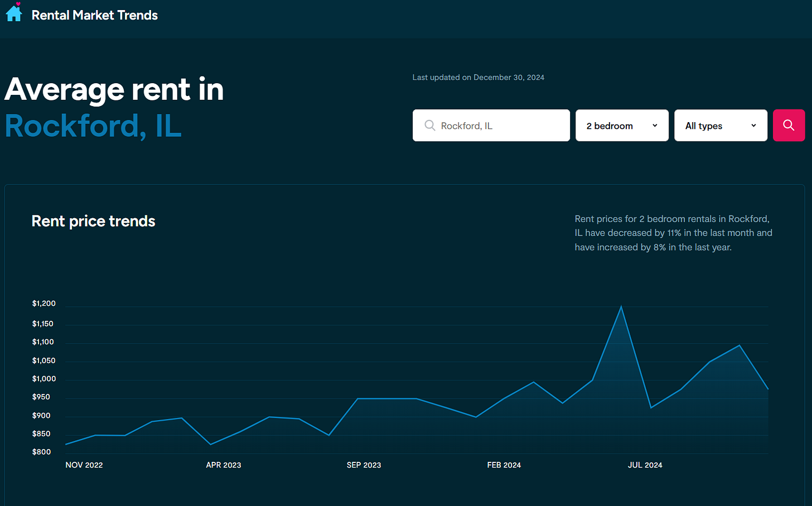Click the Last updated December 30, 2024 text
This screenshot has width=812, height=506.
pos(478,78)
